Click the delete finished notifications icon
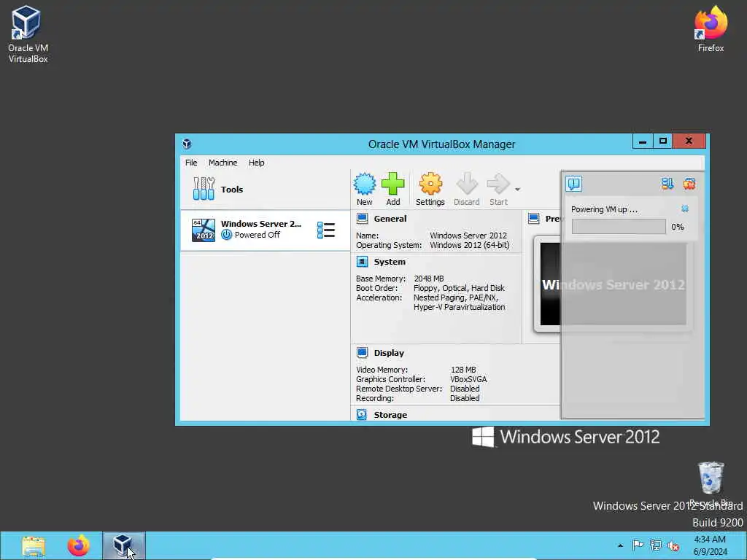Viewport: 747px width, 560px height. point(689,184)
